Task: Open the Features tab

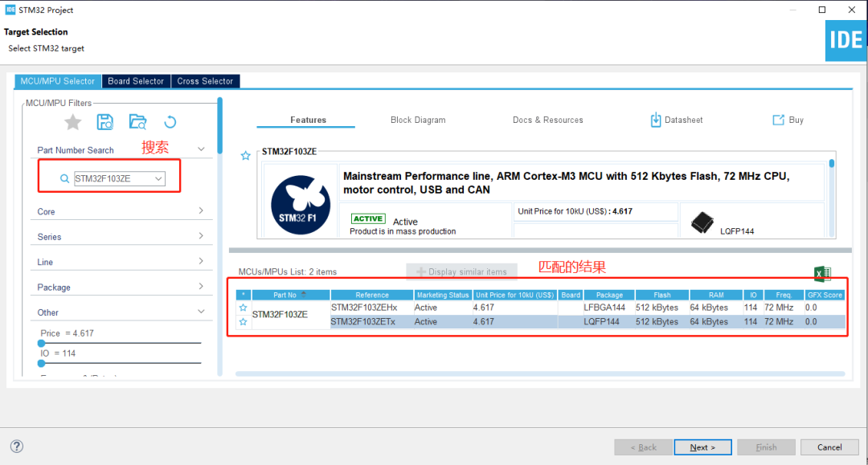Action: [309, 120]
